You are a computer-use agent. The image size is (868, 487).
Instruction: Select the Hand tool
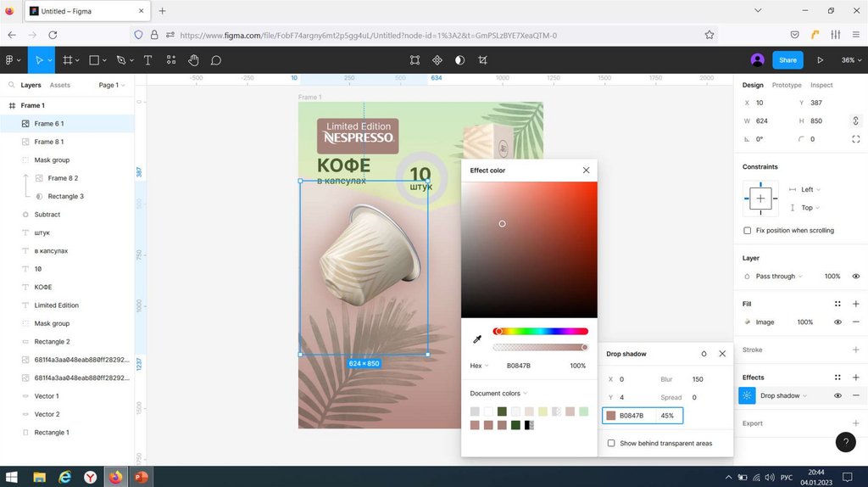[x=193, y=60]
